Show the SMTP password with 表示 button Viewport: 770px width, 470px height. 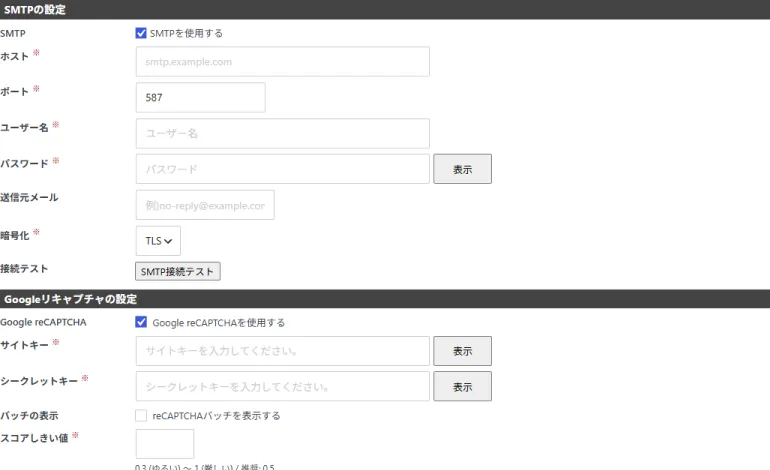[x=462, y=169]
